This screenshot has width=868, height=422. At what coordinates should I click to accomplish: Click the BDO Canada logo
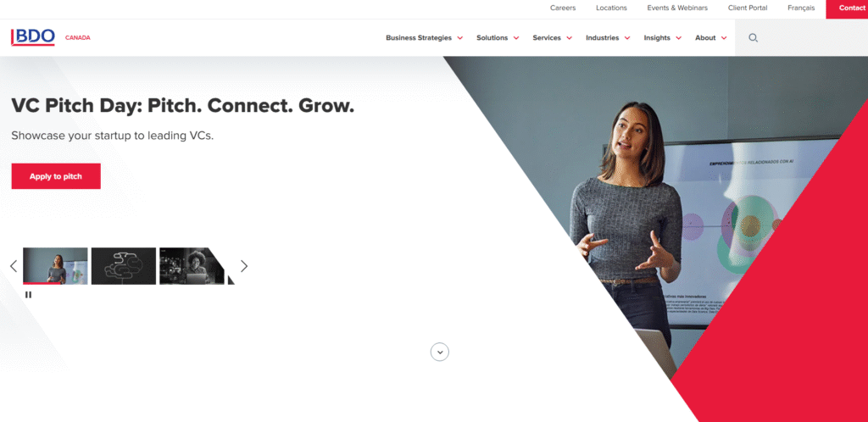coord(50,37)
